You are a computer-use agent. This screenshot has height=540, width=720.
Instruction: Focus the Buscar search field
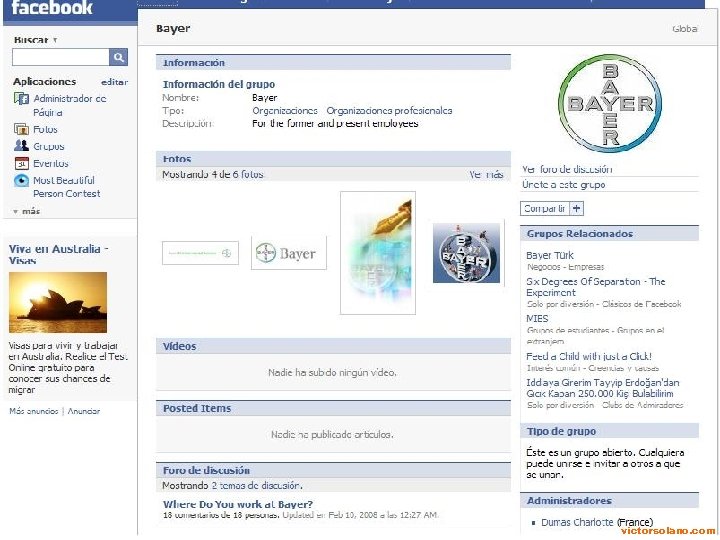point(61,57)
